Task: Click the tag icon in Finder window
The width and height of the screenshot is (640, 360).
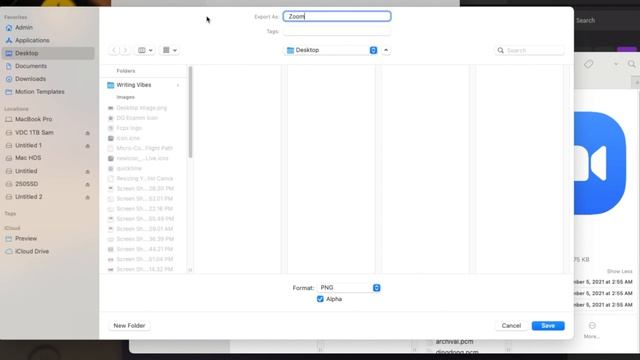Action: click(x=589, y=64)
